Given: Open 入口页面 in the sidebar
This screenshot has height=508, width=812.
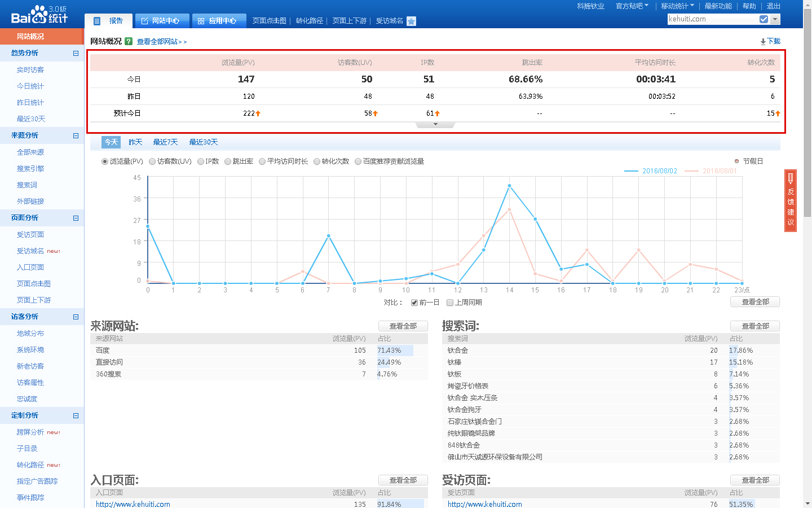Looking at the screenshot, I should click(30, 268).
